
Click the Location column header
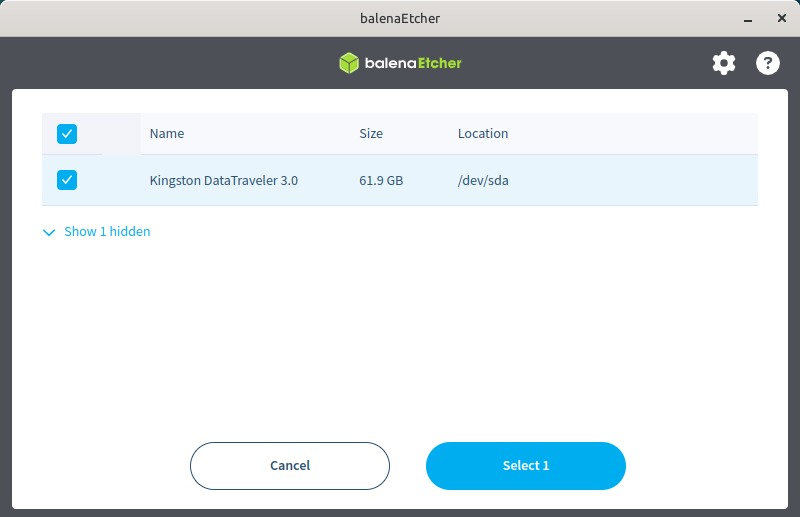click(x=483, y=133)
